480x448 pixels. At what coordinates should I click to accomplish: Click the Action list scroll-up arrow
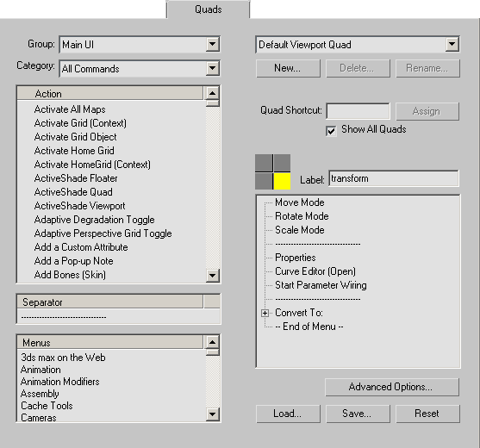tap(213, 93)
